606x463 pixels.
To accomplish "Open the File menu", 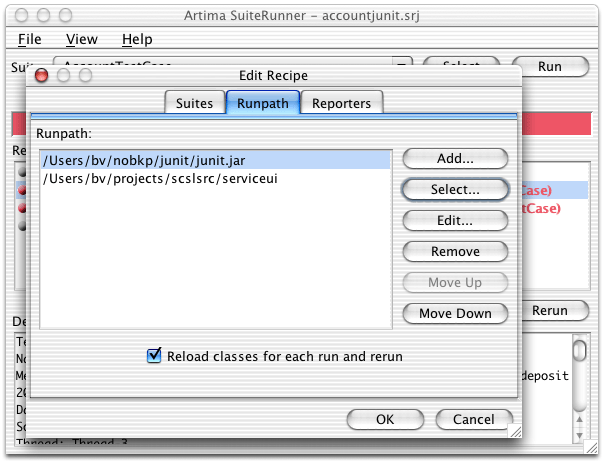I will click(29, 39).
